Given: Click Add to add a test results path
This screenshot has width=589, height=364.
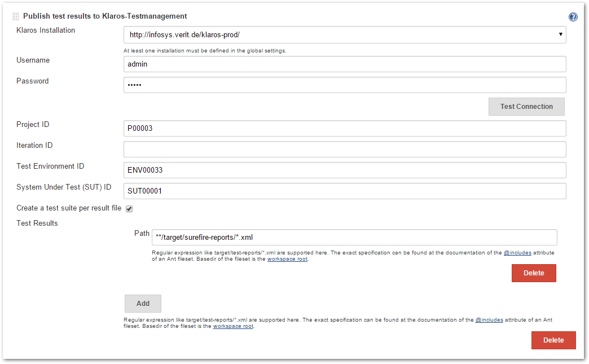Looking at the screenshot, I should [143, 304].
